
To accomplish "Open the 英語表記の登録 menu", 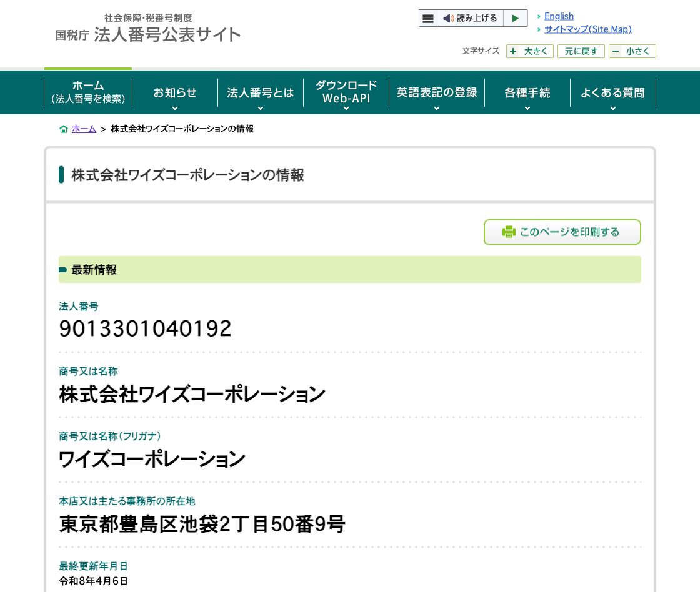I will coord(437,92).
